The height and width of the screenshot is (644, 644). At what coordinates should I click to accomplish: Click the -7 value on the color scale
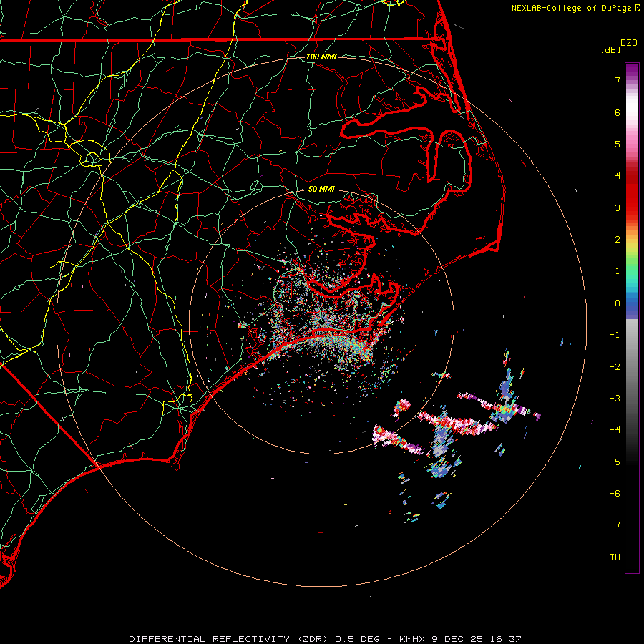tap(615, 525)
